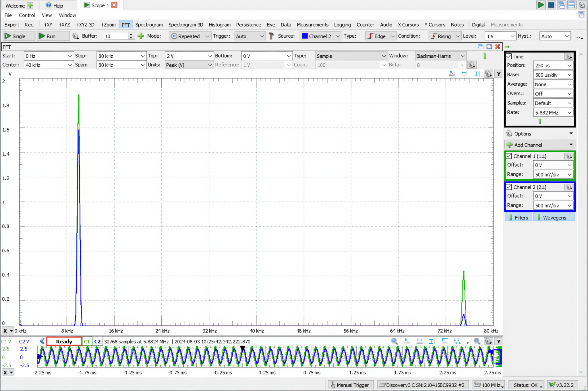Open FFT options gear next to Beta
Screen dimensions: 588x391
click(x=472, y=65)
